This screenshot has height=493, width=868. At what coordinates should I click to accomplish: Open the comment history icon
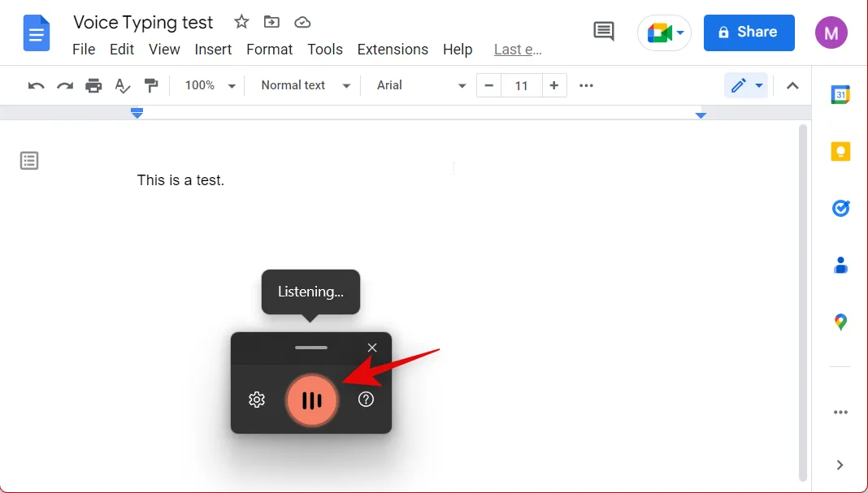[x=603, y=32]
